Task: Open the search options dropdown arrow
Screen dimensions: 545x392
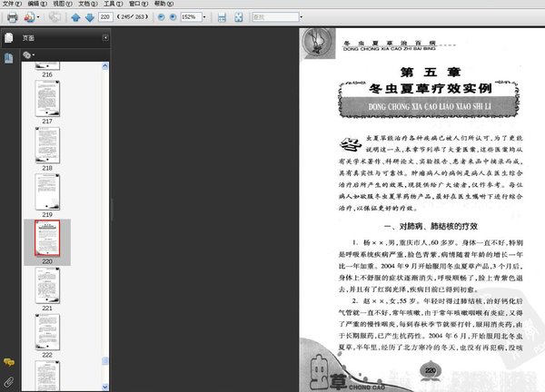Action: 302,16
